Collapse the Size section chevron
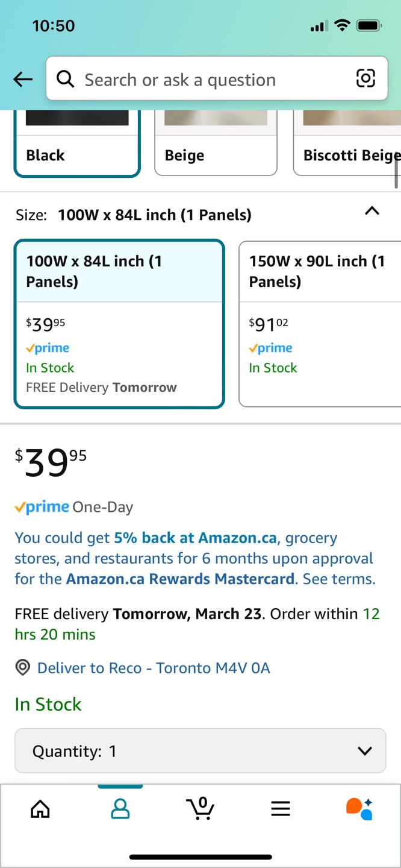The image size is (401, 868). (x=372, y=211)
